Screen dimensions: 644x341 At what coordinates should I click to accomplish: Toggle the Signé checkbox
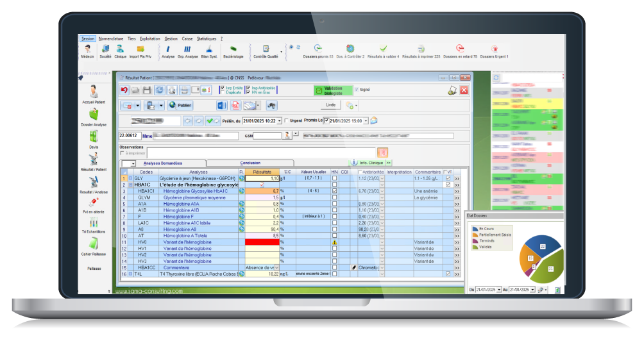(357, 90)
